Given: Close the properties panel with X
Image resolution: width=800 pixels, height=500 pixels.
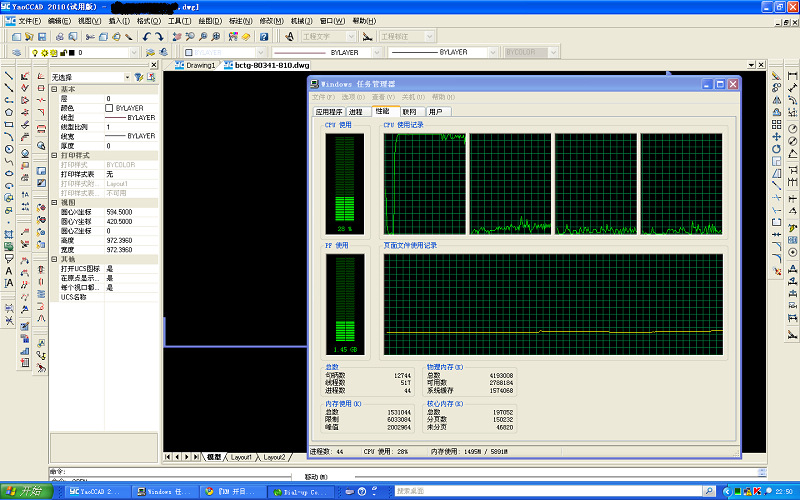Looking at the screenshot, I should pyautogui.click(x=154, y=65).
